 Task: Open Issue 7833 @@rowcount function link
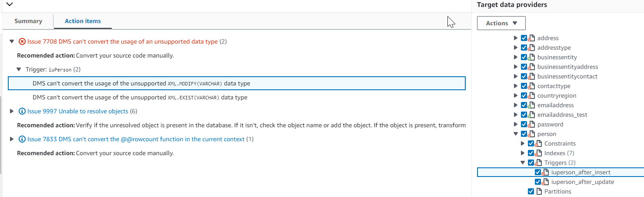point(136,139)
